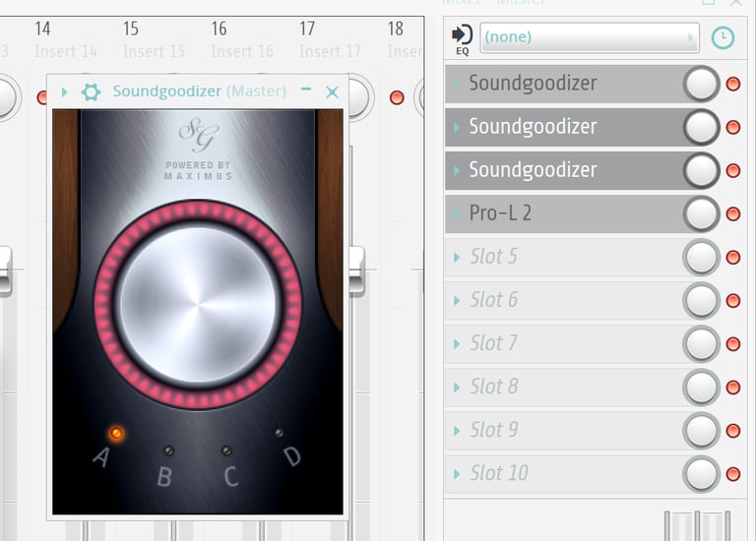Click mix level knob of second Soundgoodizer
The image size is (756, 541).
(x=702, y=127)
